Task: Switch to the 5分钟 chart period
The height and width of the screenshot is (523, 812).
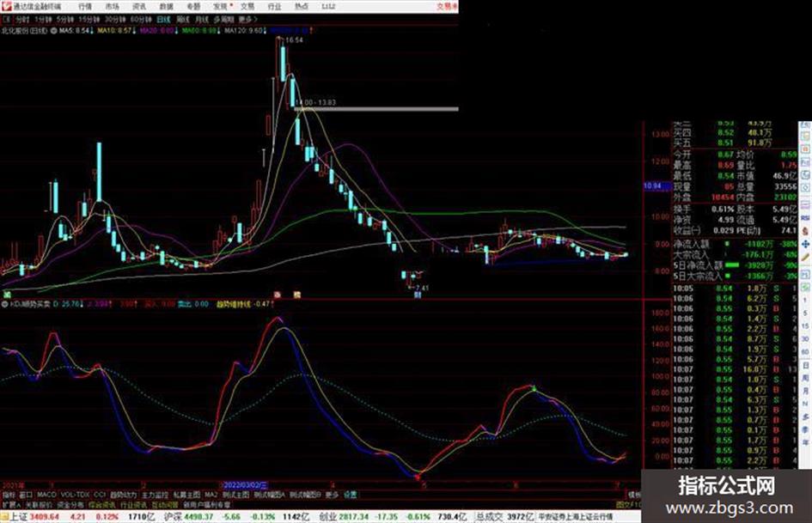Action: [64, 19]
